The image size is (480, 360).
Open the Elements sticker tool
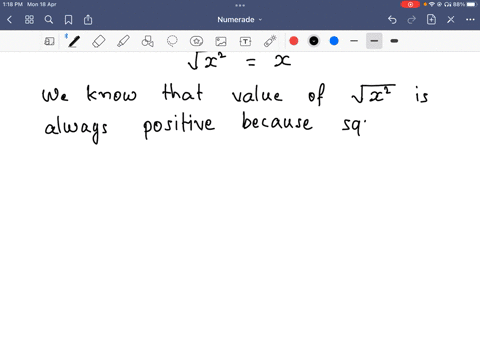click(x=196, y=41)
